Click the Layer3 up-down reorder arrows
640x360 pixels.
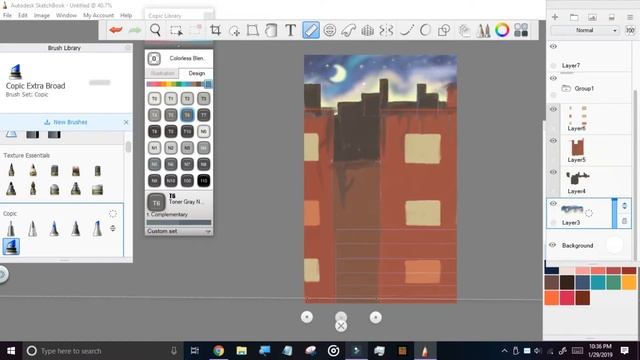pos(624,206)
